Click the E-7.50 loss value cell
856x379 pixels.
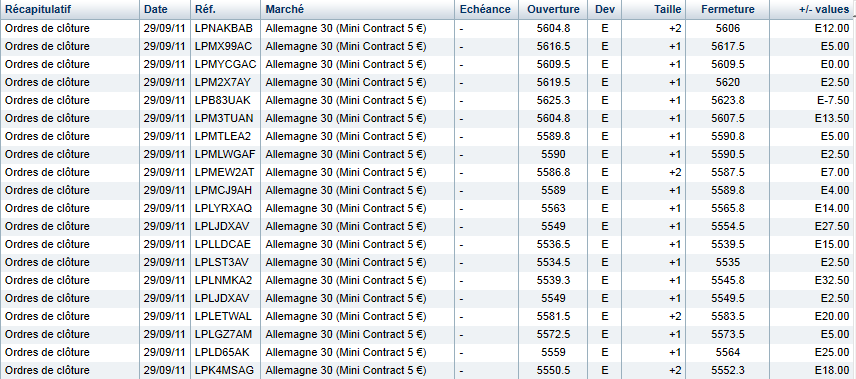click(813, 100)
